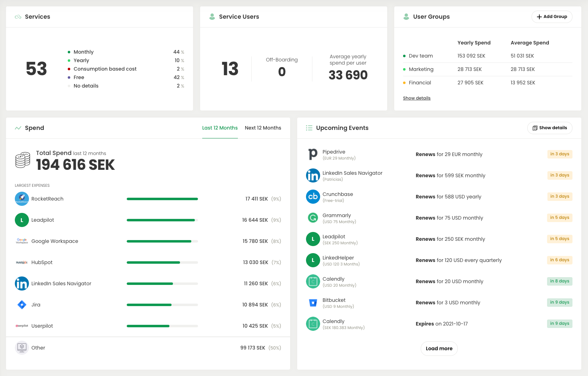Click Consumption based cost legend entry
Viewport: 588px width, 376px height.
(126, 69)
